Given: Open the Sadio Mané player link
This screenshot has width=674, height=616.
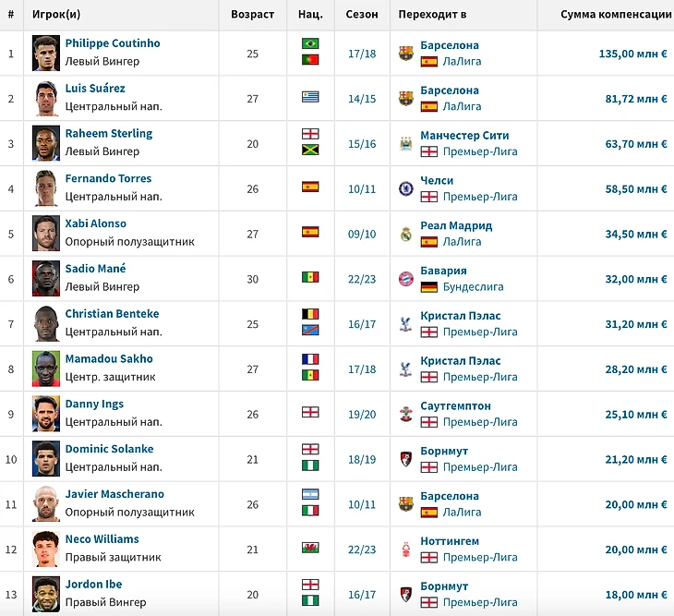Looking at the screenshot, I should (x=95, y=269).
